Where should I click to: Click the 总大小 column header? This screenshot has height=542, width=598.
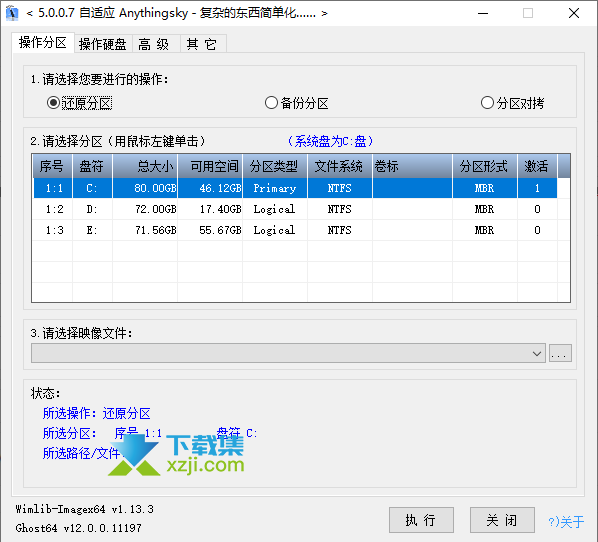click(x=145, y=166)
